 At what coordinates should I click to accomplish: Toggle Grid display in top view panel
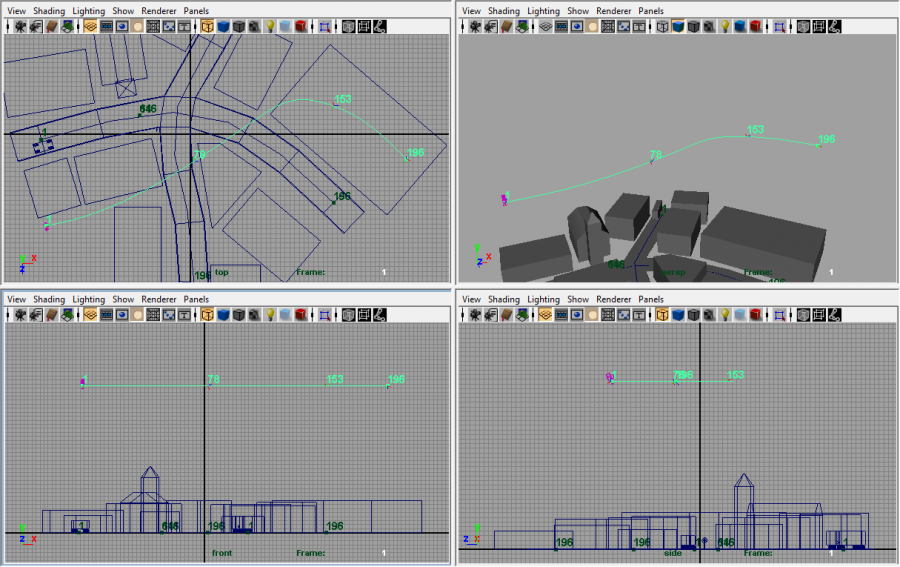click(90, 26)
